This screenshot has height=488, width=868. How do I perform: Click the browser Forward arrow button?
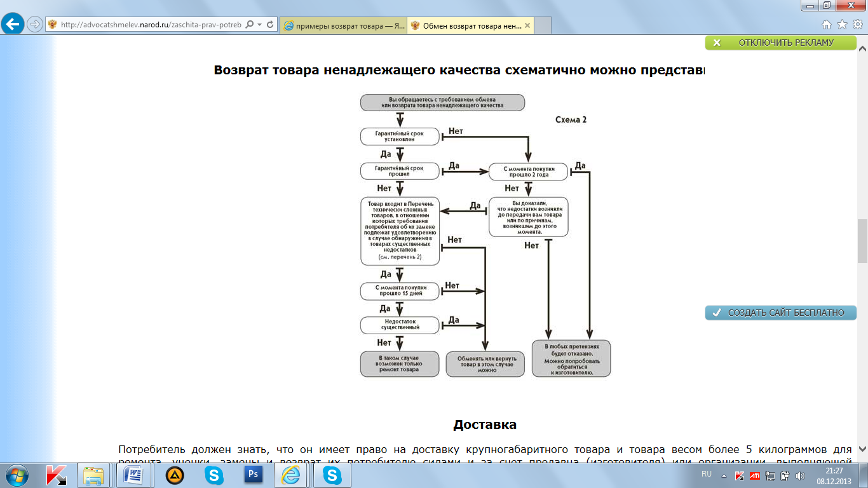coord(34,25)
